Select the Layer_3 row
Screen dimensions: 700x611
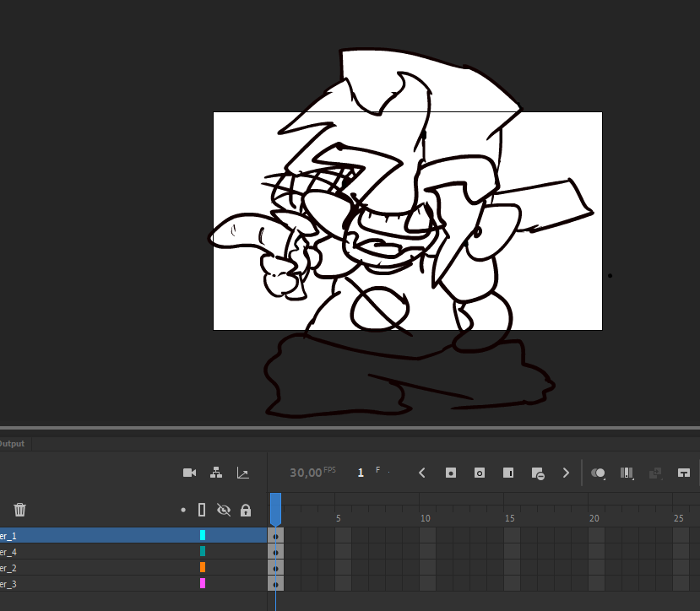click(133, 584)
